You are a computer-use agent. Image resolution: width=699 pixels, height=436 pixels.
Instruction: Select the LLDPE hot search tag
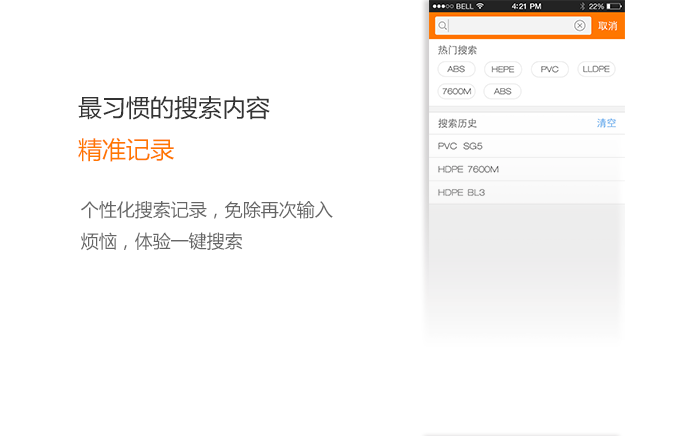click(596, 69)
